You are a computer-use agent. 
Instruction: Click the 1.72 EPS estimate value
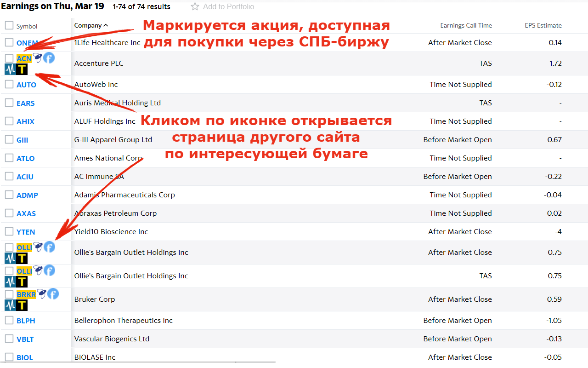coord(555,63)
